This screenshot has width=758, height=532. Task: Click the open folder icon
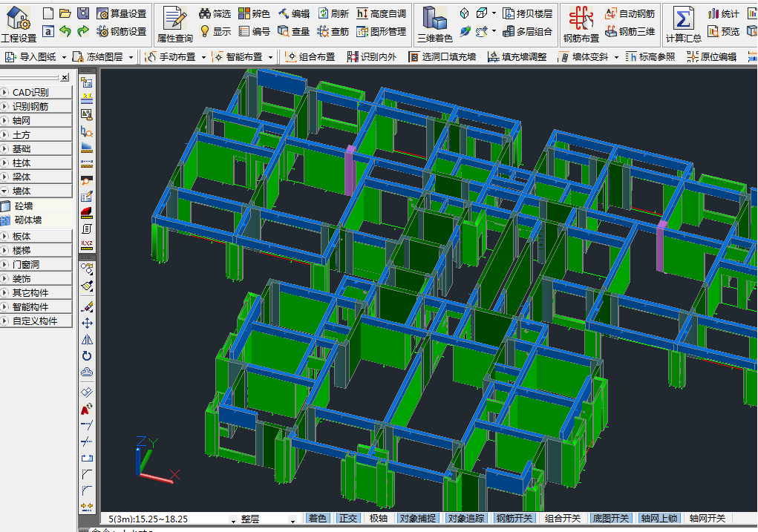[x=65, y=13]
